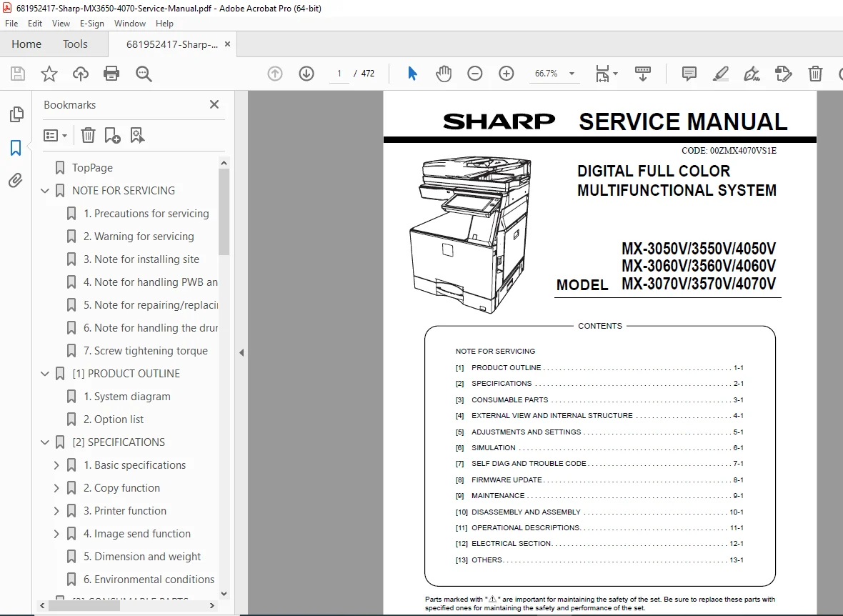Go to next page arrow
Image resolution: width=843 pixels, height=616 pixels.
coord(306,74)
